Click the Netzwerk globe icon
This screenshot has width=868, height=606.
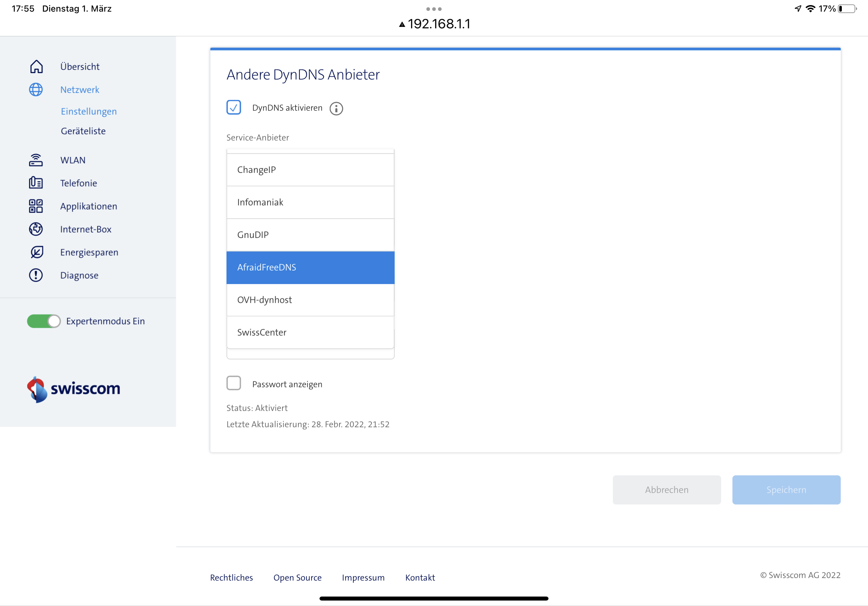pyautogui.click(x=36, y=89)
